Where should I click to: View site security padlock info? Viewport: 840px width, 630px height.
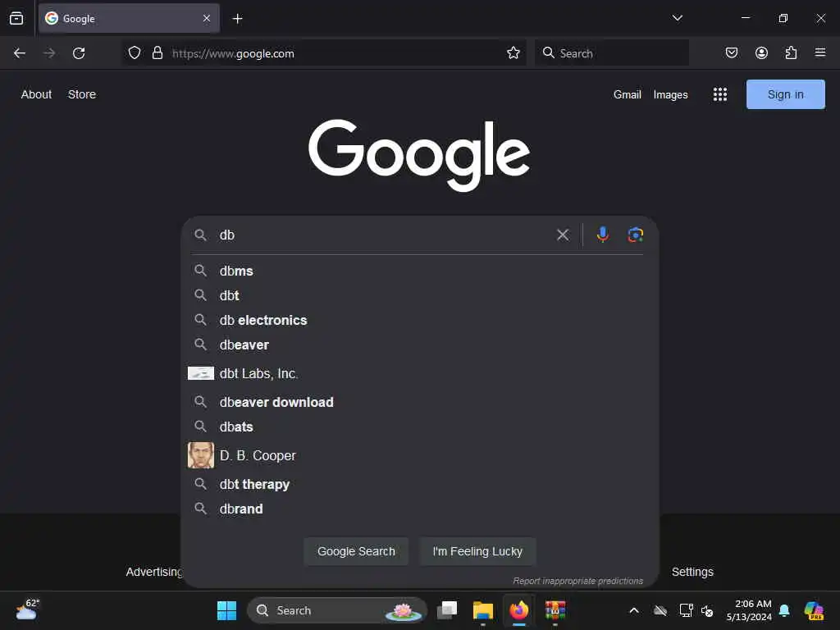157,53
